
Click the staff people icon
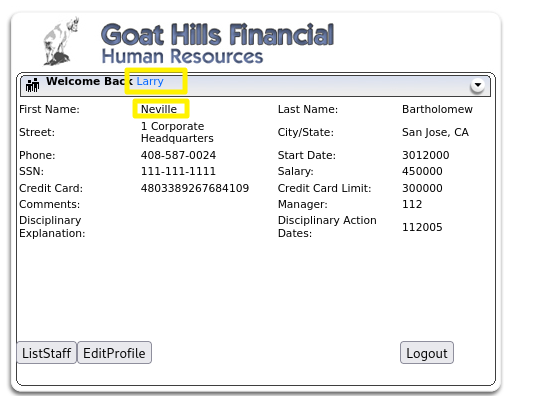[33, 85]
